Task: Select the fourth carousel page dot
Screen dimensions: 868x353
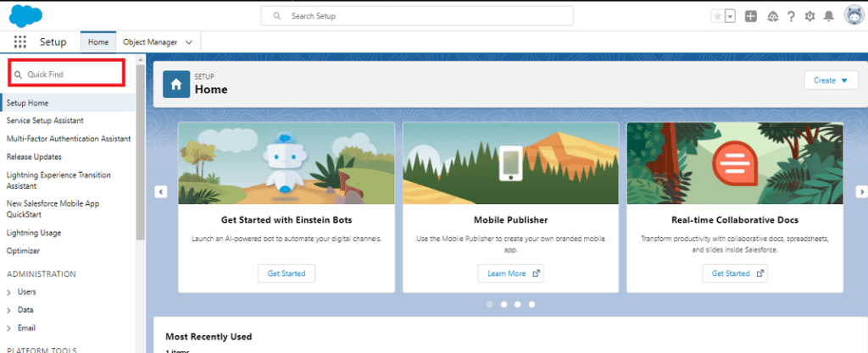Action: coord(532,305)
